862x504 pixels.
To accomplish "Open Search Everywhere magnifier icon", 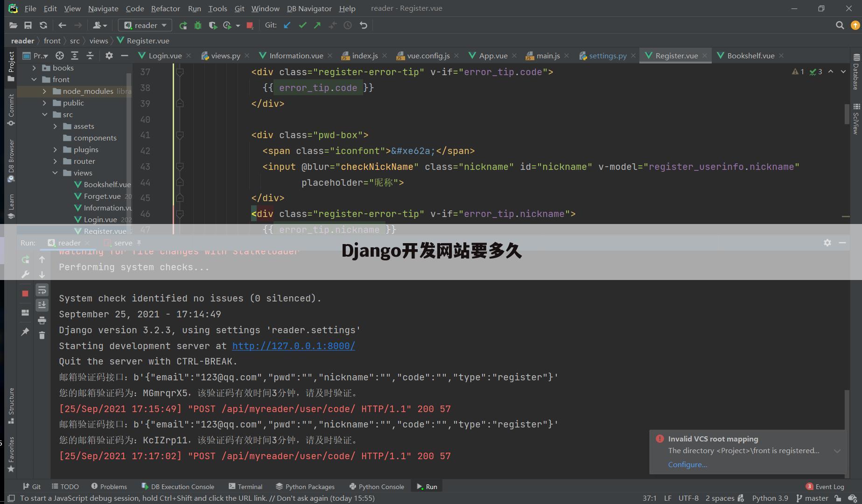I will [x=840, y=25].
